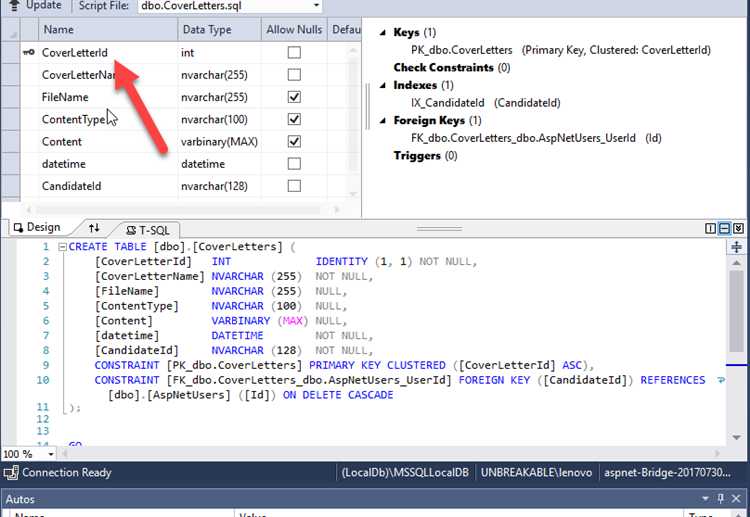Switch to the Design tab

(x=36, y=228)
